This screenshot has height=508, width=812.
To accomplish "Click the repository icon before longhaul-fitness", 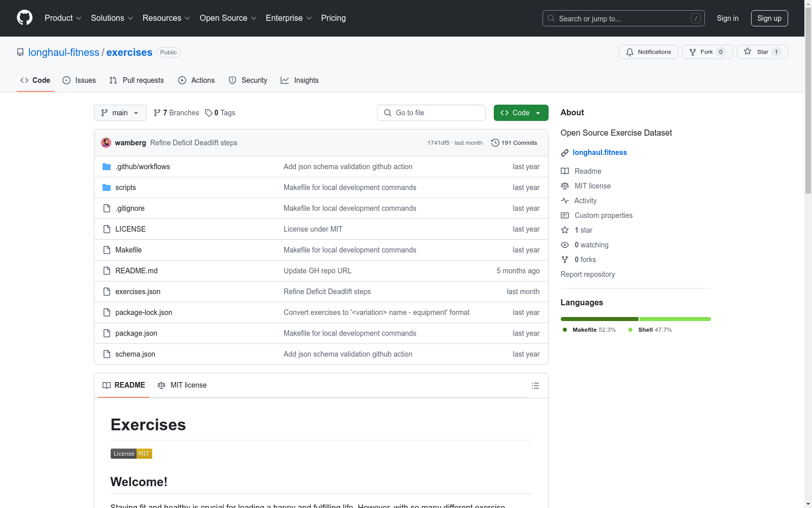I will [20, 52].
